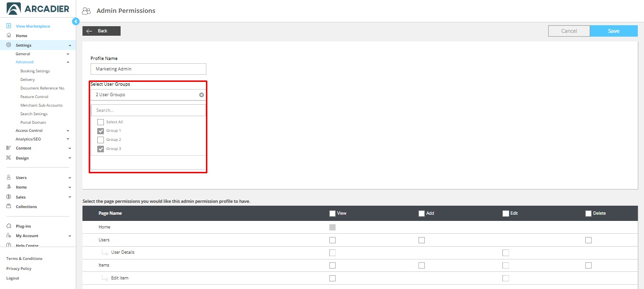644x289 pixels.
Task: Enable the View column header checkbox
Action: click(332, 213)
